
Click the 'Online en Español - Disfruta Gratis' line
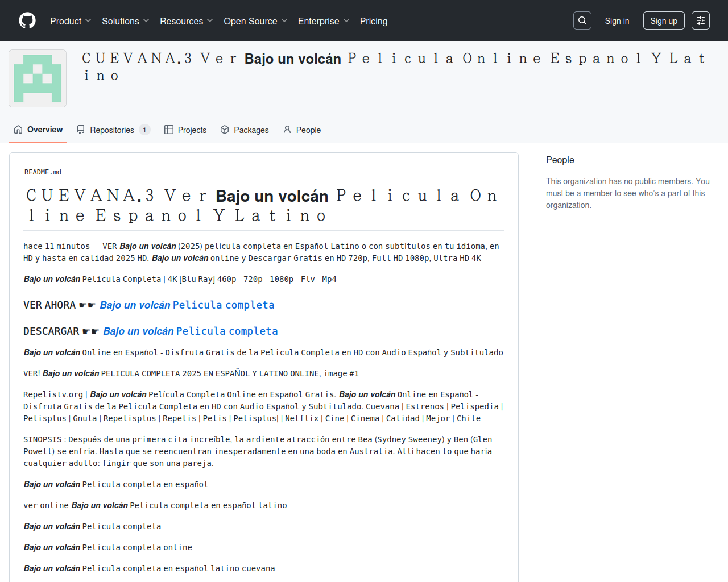pos(263,352)
